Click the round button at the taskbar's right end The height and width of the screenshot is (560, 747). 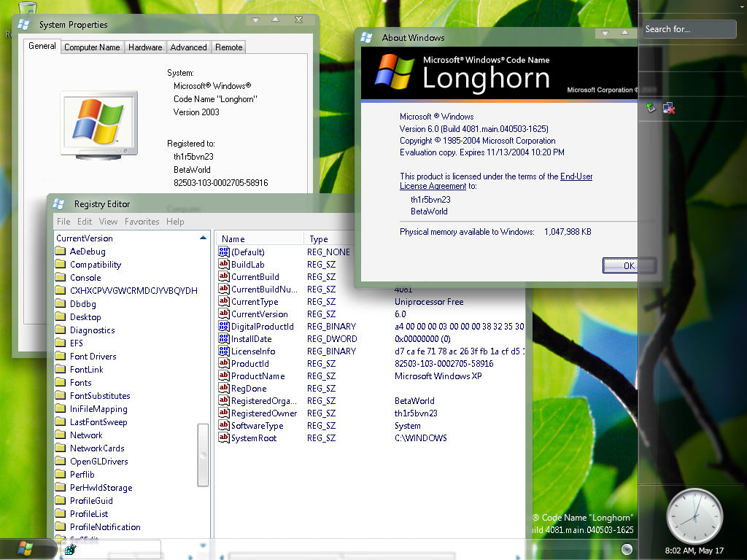point(627,548)
